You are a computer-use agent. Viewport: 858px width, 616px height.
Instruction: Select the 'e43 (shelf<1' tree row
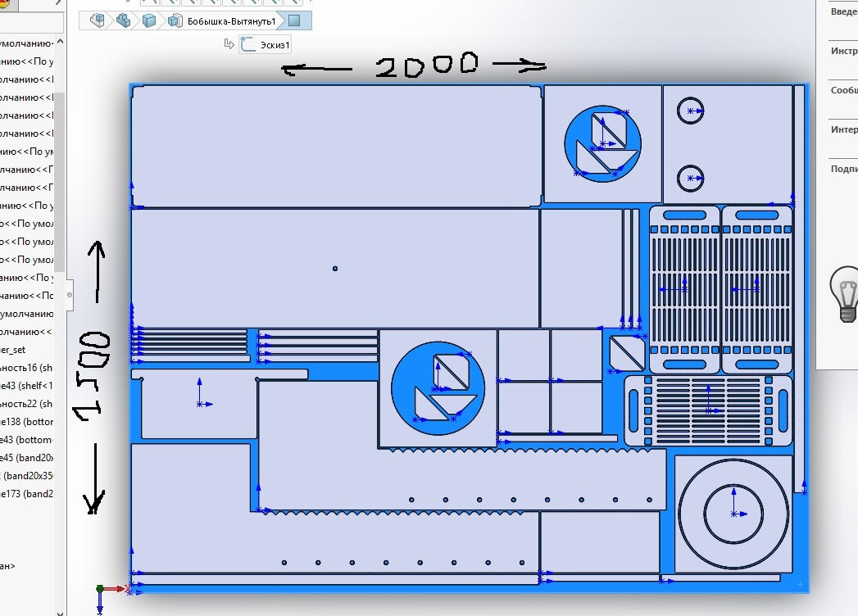click(x=27, y=386)
